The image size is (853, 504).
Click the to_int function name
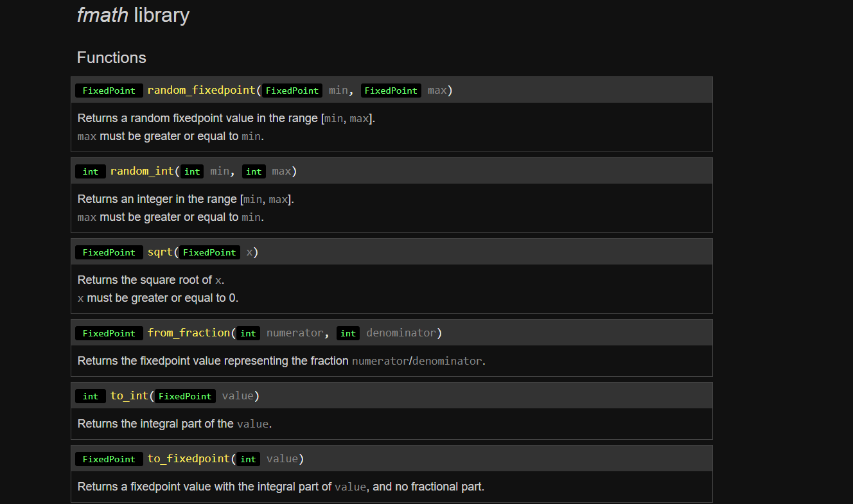(129, 396)
